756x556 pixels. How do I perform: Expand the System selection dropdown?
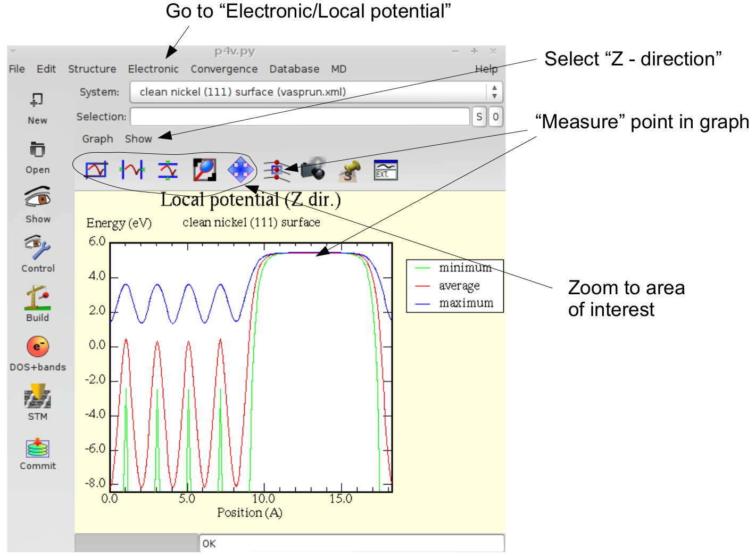point(494,92)
